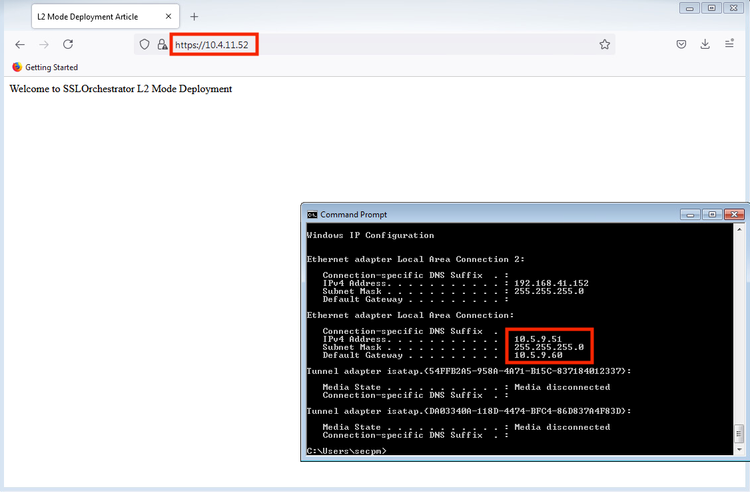Open the Getting Started bookmark
This screenshot has width=750, height=492.
click(45, 67)
